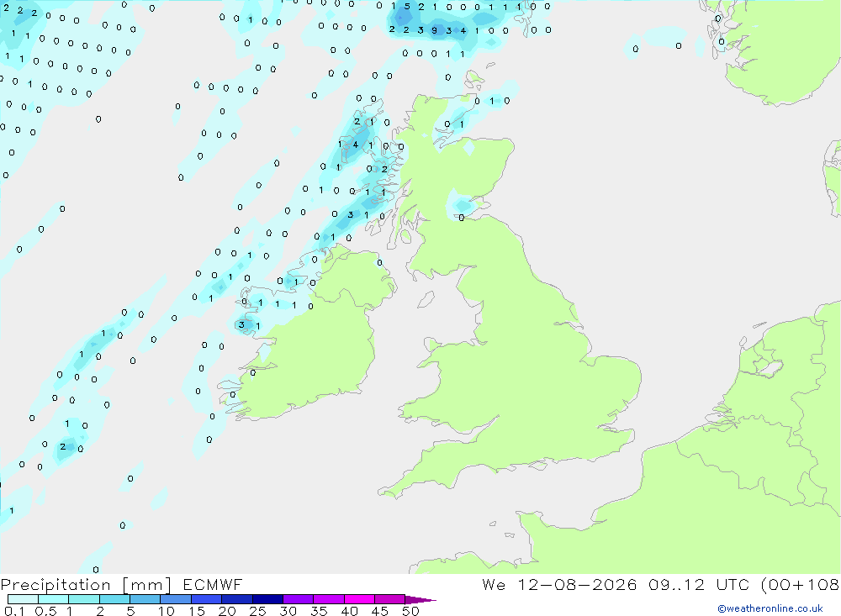Click the legend label '10'
Viewport: 841px width, 616px height.
coord(167,611)
